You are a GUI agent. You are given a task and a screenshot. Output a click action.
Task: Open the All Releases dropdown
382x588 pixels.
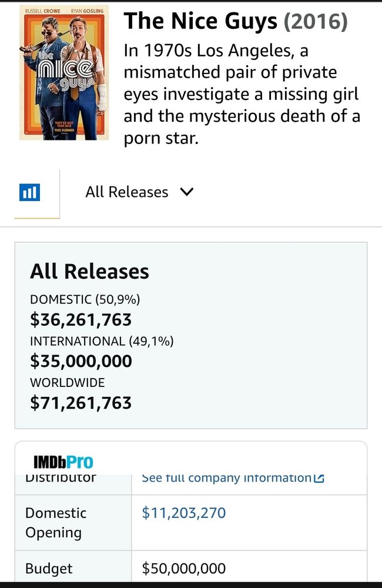(x=139, y=192)
